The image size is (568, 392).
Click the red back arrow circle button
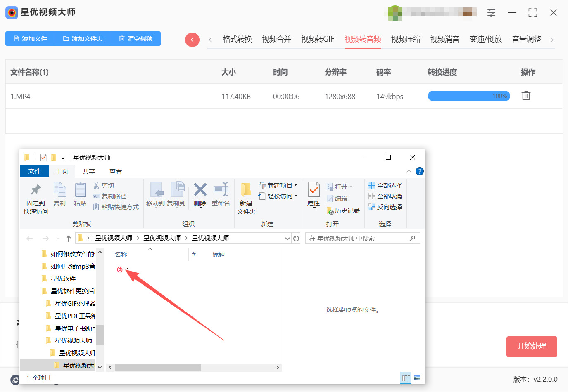point(192,40)
